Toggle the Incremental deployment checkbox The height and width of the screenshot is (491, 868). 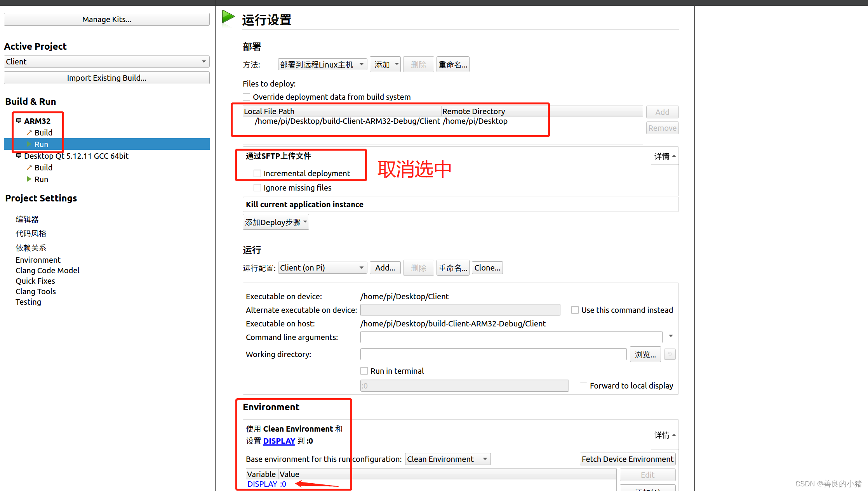(257, 173)
